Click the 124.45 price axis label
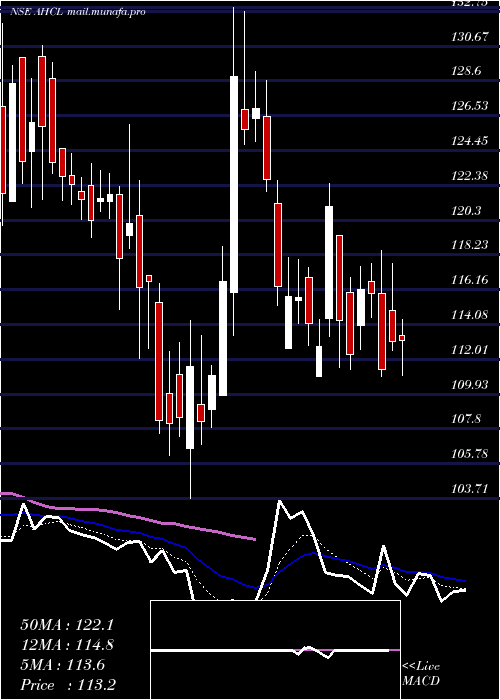500x700 pixels. 470,141
